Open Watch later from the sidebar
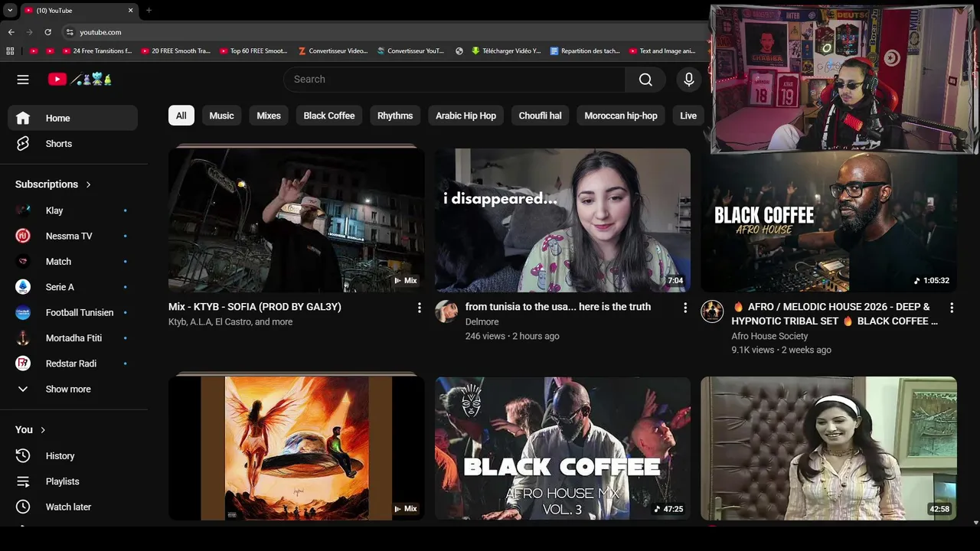Screen dimensions: 980x551 [x=73, y=507]
